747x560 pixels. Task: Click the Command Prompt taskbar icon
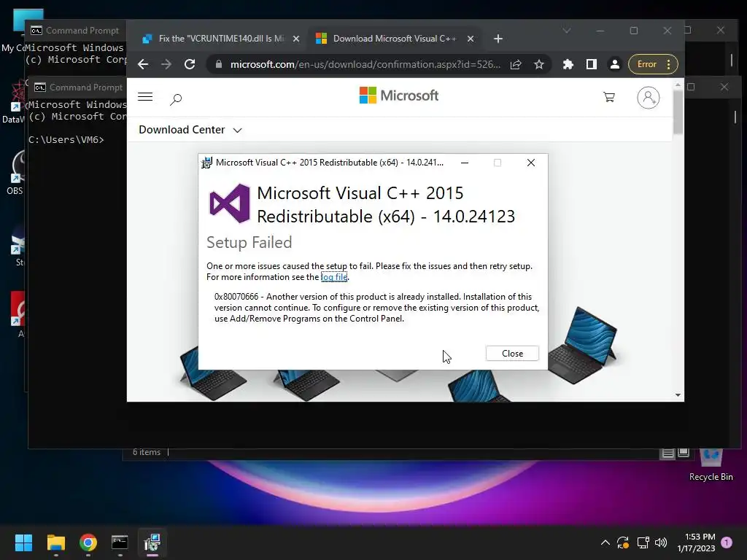pyautogui.click(x=120, y=542)
